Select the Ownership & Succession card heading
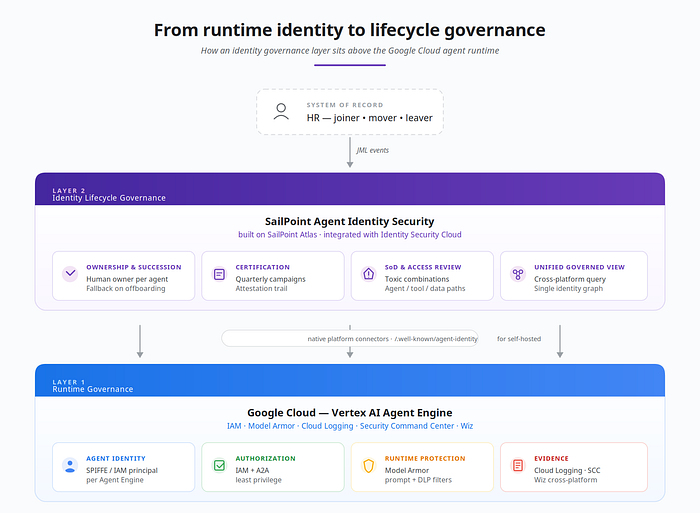Image resolution: width=700 pixels, height=513 pixels. coord(134,267)
